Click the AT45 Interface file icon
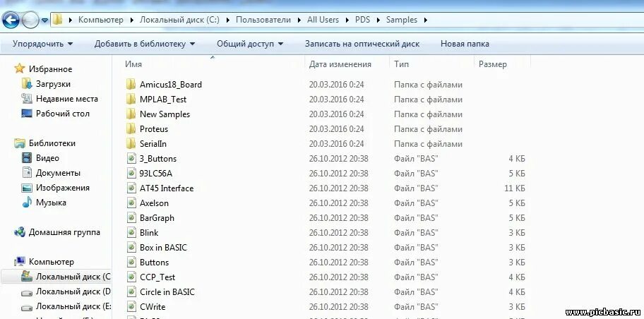This screenshot has height=319, width=644. click(131, 188)
